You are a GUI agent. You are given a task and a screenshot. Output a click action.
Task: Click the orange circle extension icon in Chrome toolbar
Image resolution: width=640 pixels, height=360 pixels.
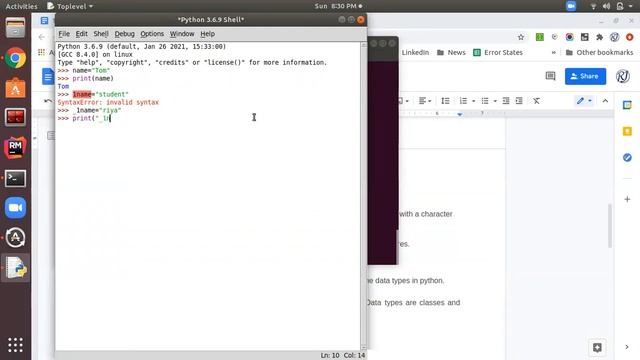pos(629,37)
